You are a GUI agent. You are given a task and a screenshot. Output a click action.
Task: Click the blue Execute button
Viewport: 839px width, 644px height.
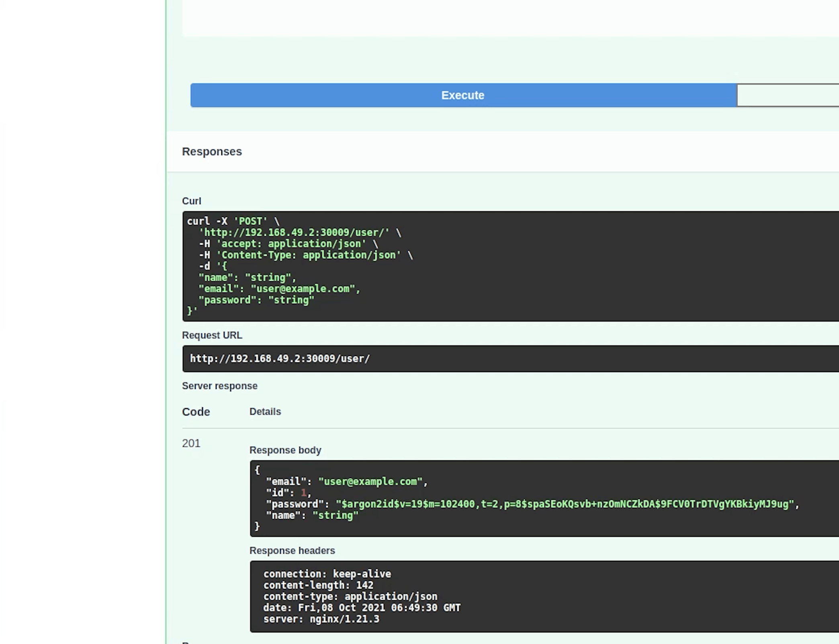tap(463, 95)
